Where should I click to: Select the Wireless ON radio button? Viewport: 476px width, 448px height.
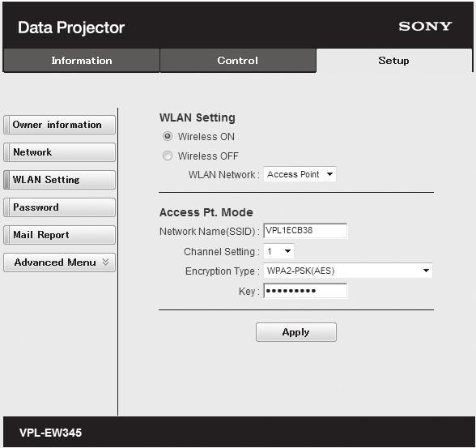168,136
